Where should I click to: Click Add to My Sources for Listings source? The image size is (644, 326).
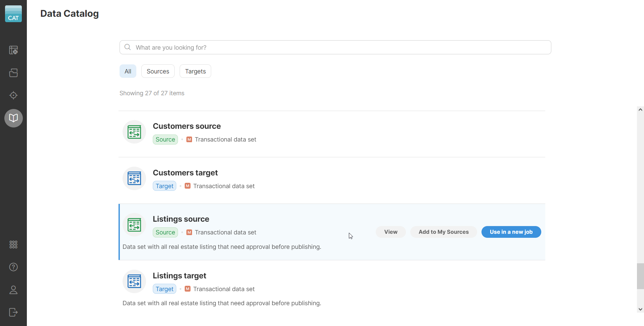point(444,232)
